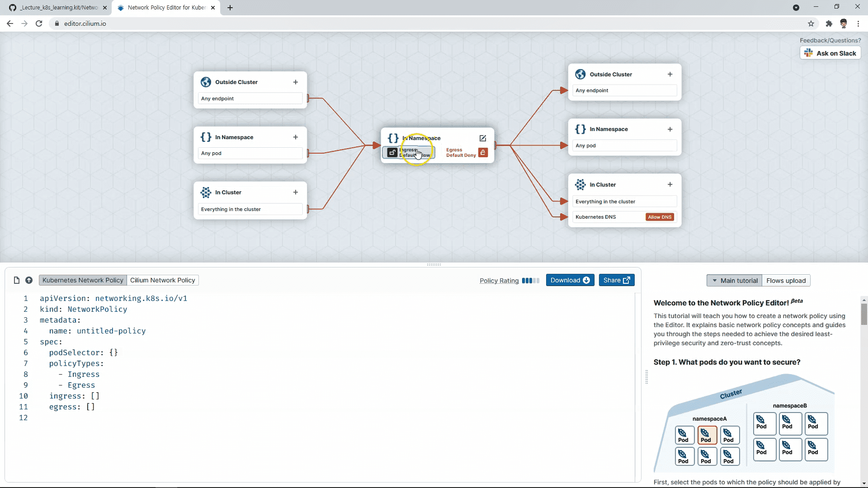
Task: Add rule to left In Namespace card
Action: point(296,137)
